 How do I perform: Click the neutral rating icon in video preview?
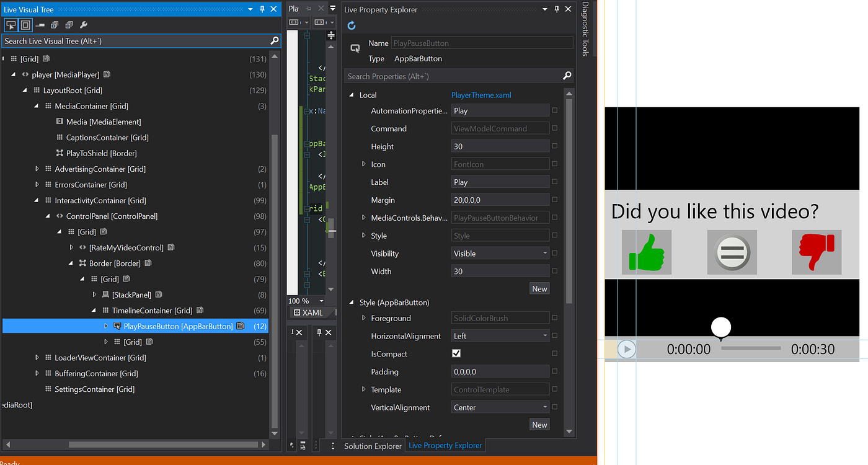(x=732, y=252)
